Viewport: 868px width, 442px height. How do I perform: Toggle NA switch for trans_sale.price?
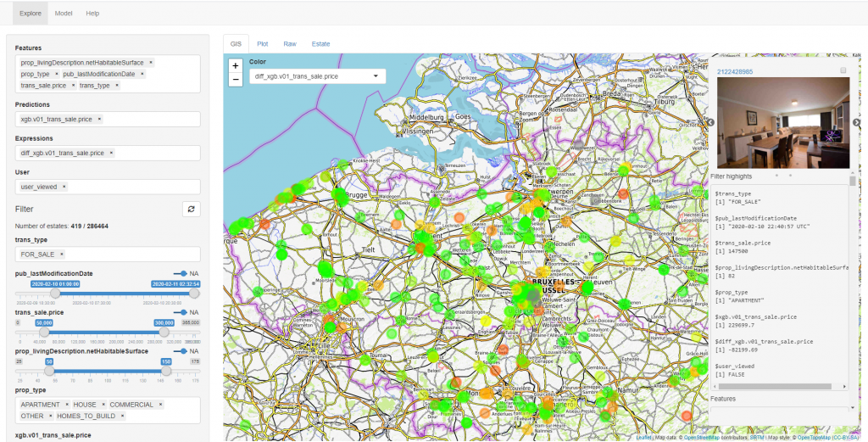pos(180,312)
